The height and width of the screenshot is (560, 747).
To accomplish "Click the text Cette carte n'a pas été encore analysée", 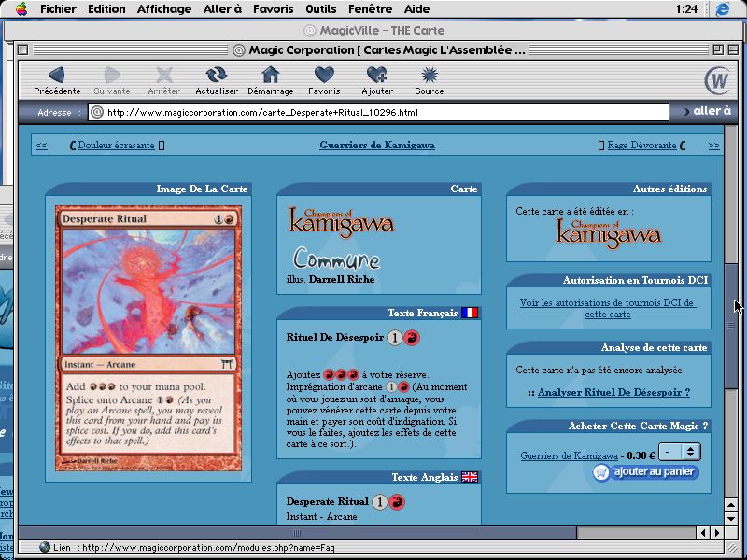I will [600, 370].
